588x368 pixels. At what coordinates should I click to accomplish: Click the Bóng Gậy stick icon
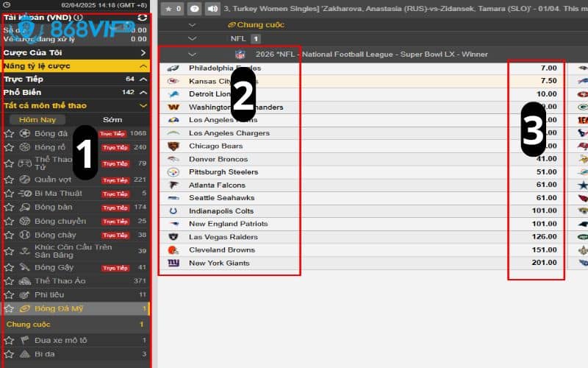[25, 267]
